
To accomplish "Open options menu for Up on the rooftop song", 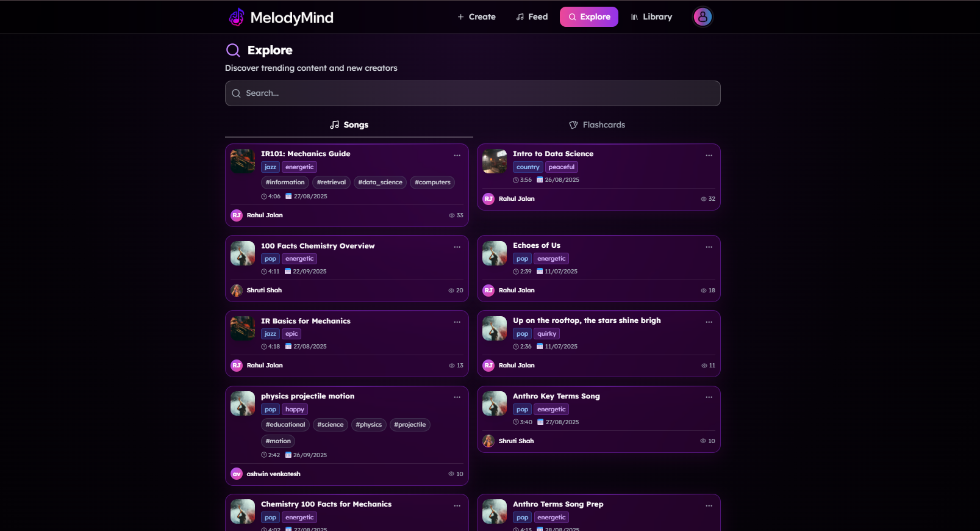I will coord(709,322).
